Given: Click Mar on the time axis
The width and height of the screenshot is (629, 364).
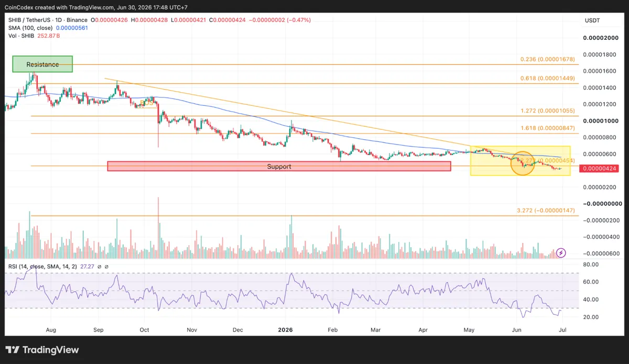Looking at the screenshot, I should [375, 330].
